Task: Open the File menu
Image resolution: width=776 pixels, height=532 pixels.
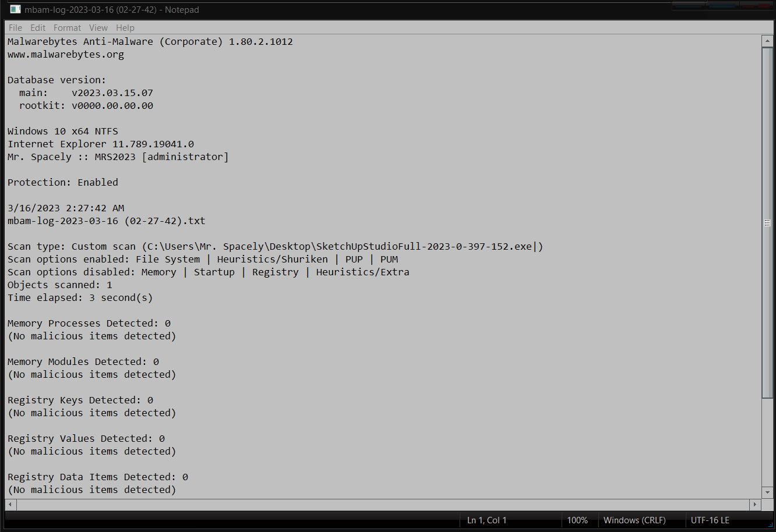Action: [x=15, y=27]
